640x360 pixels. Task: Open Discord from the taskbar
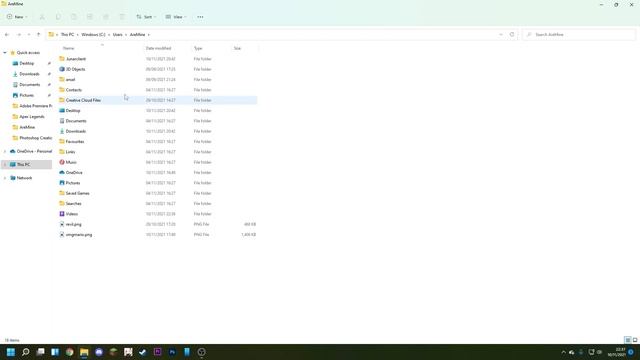pyautogui.click(x=99, y=352)
